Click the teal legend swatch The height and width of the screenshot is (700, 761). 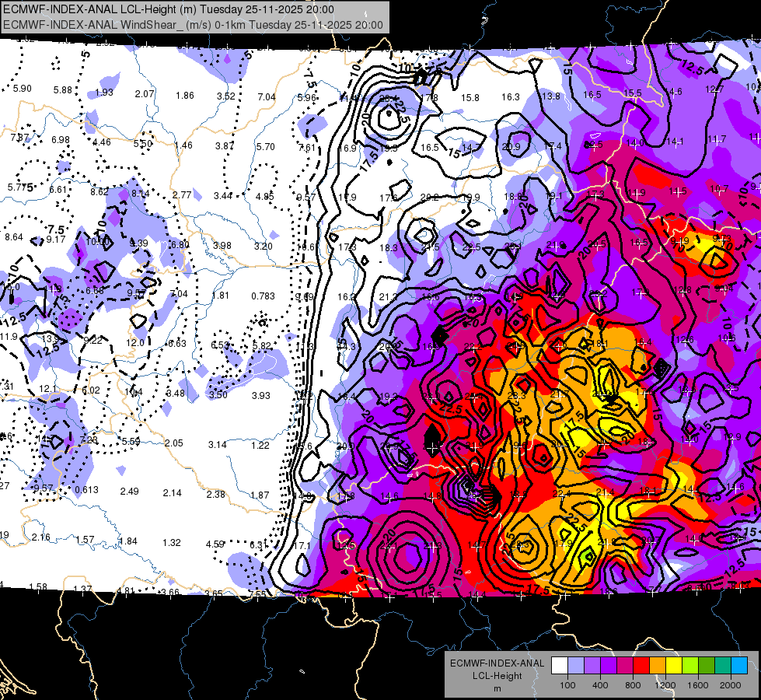pos(723,665)
